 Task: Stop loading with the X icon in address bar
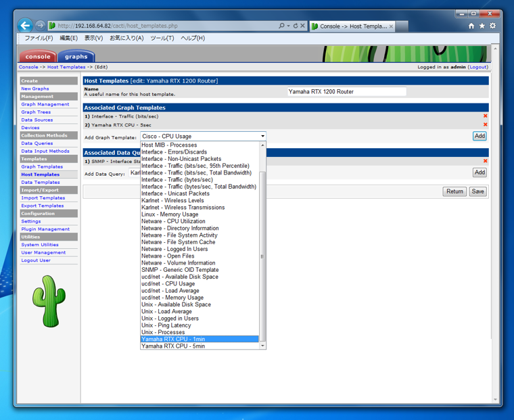click(x=302, y=26)
